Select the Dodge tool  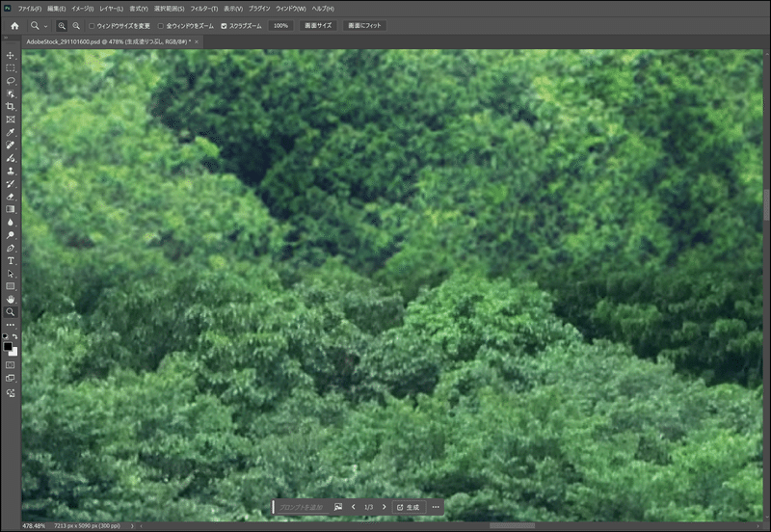[x=11, y=234]
